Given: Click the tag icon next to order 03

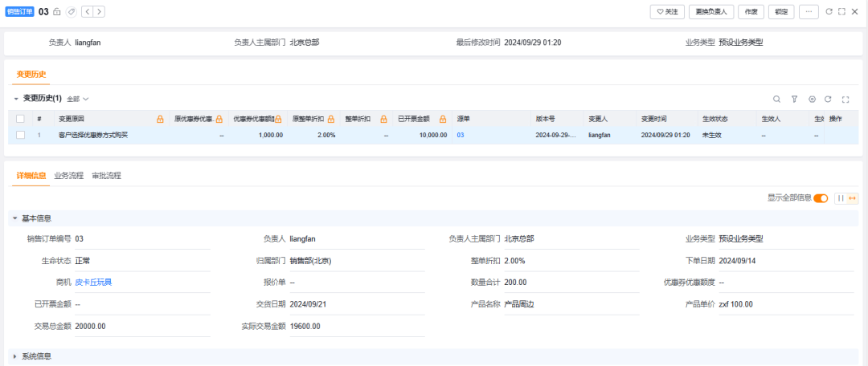Looking at the screenshot, I should pyautogui.click(x=72, y=12).
